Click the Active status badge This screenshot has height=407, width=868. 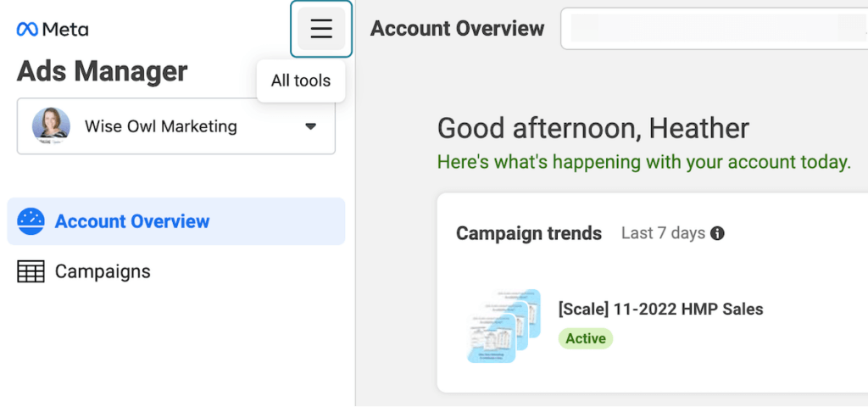[x=586, y=338]
